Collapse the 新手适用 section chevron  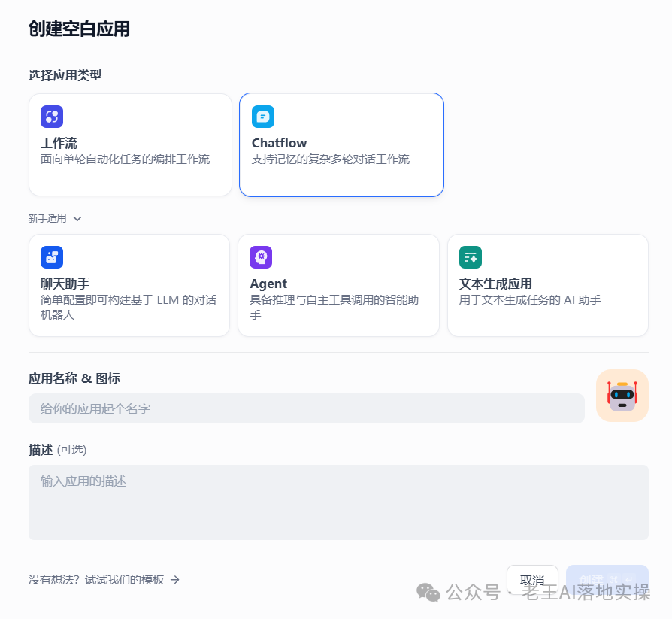[77, 219]
